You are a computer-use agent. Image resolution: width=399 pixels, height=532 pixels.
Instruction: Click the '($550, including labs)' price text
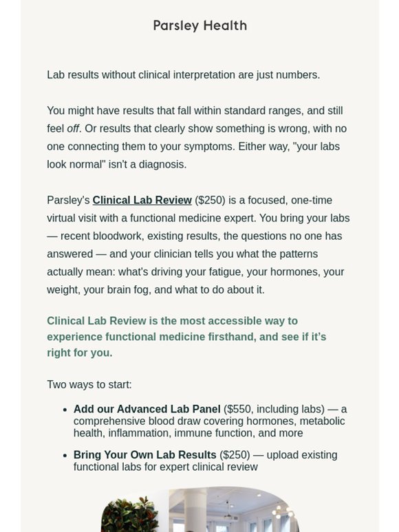(x=274, y=409)
